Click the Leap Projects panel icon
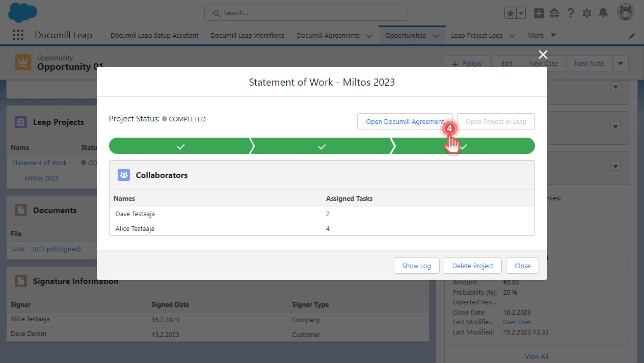Screen dimensions: 644x363 point(20,122)
